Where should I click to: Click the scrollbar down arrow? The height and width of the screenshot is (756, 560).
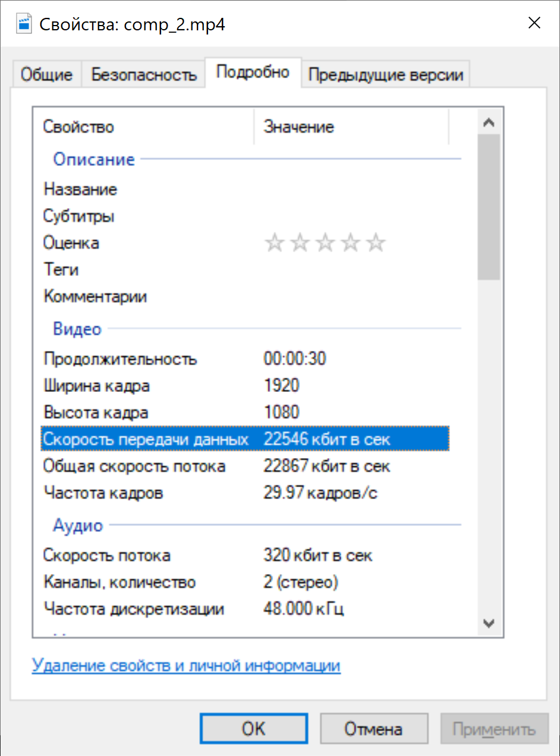point(489,623)
